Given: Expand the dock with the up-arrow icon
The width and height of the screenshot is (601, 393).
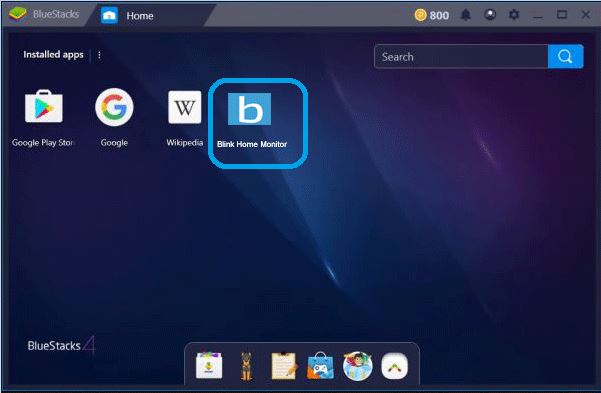Looking at the screenshot, I should pos(395,367).
